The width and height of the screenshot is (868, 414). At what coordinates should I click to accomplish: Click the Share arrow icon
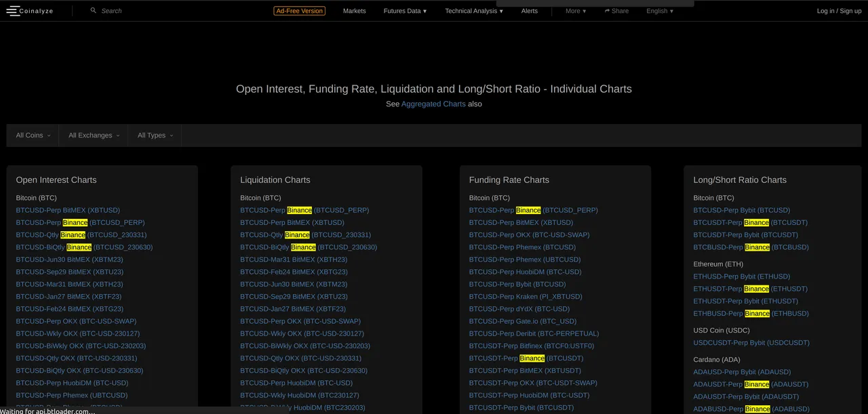608,11
